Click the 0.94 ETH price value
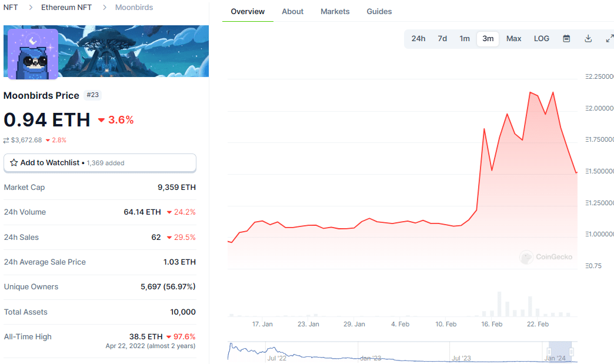Image resolution: width=614 pixels, height=364 pixels. [x=47, y=120]
